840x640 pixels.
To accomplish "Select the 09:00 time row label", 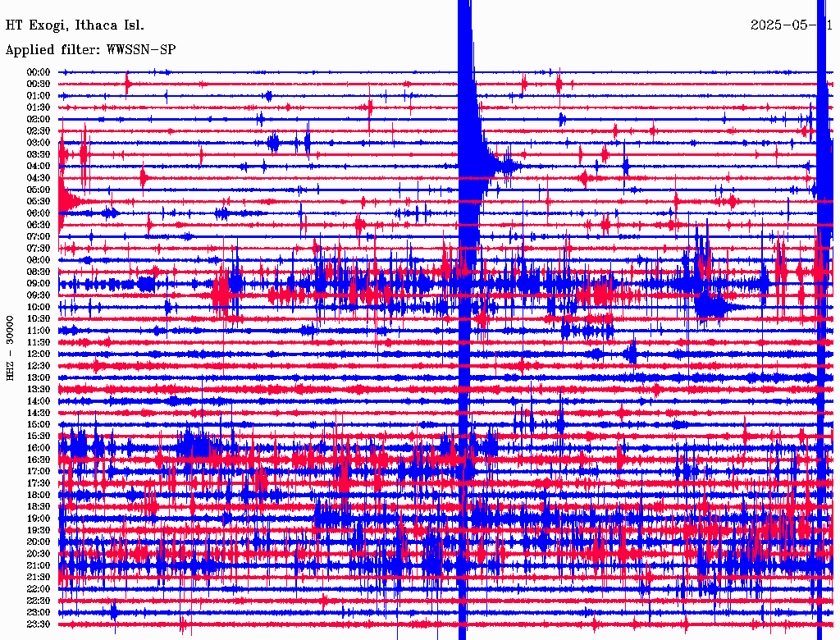I will [x=39, y=284].
